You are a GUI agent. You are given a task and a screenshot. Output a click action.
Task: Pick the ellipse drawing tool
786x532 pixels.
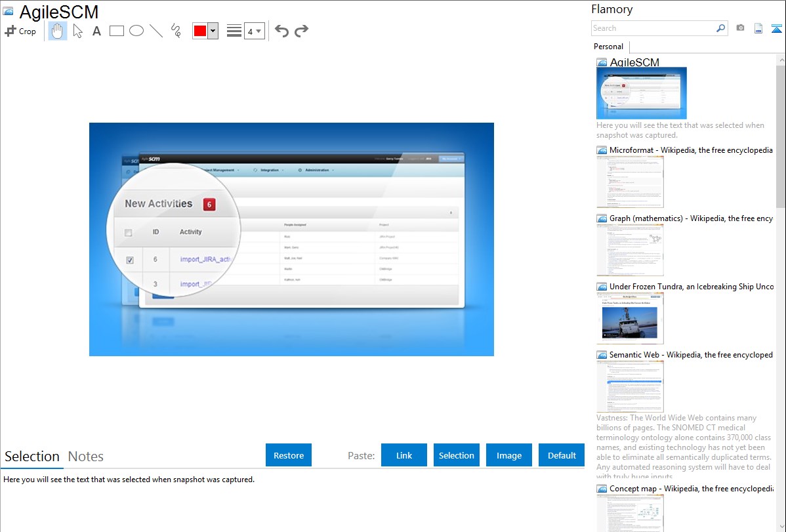click(136, 31)
